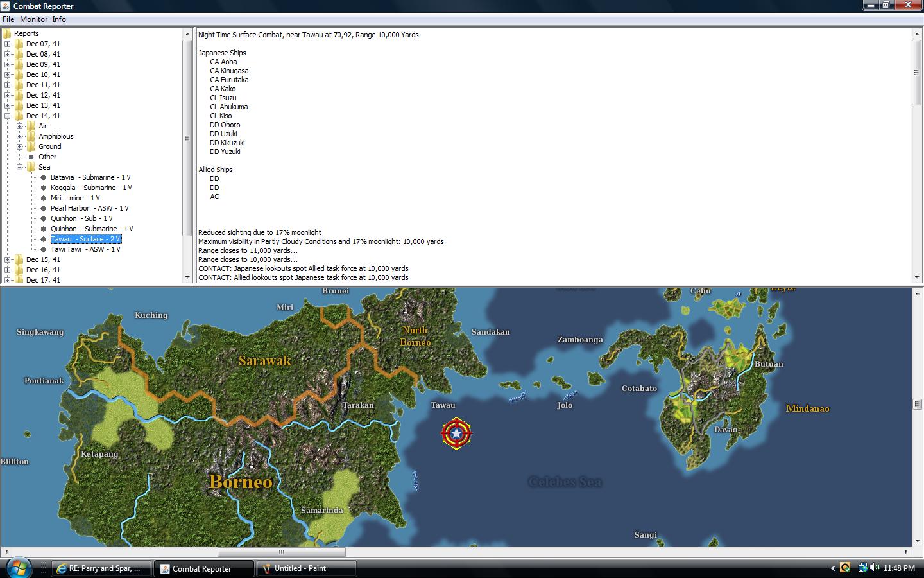The width and height of the screenshot is (924, 578).
Task: Open the Info menu
Action: click(x=59, y=19)
